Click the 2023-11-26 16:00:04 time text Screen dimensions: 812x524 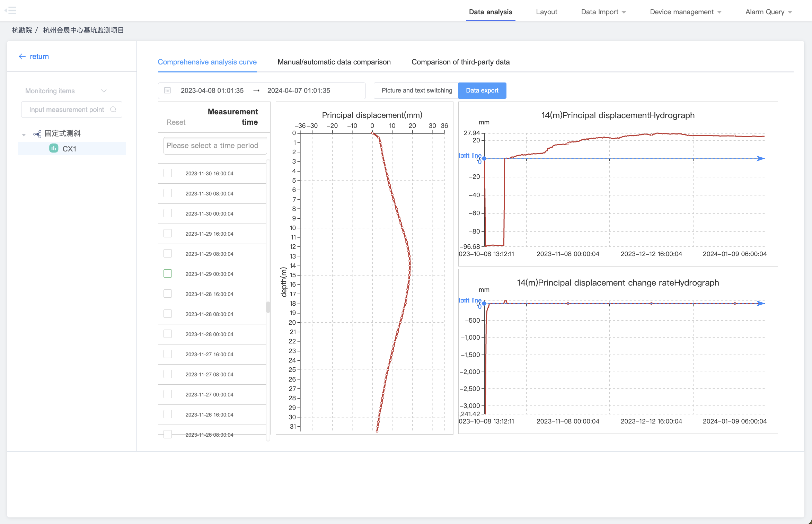209,414
